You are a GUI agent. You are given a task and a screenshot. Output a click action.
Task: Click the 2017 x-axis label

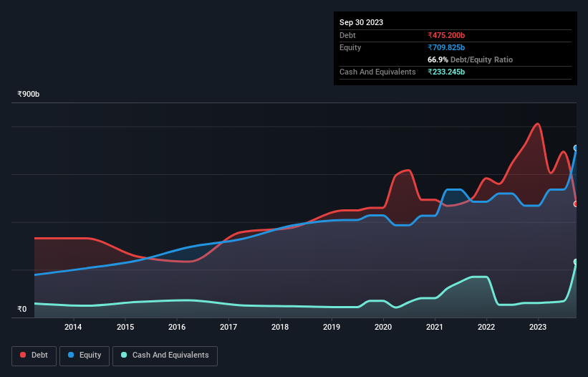228,327
